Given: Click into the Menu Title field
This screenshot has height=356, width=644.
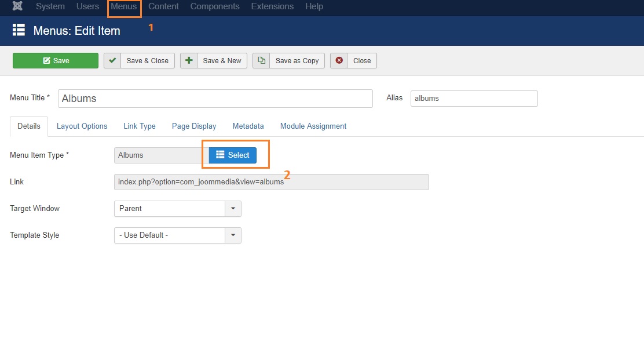Looking at the screenshot, I should coord(215,99).
